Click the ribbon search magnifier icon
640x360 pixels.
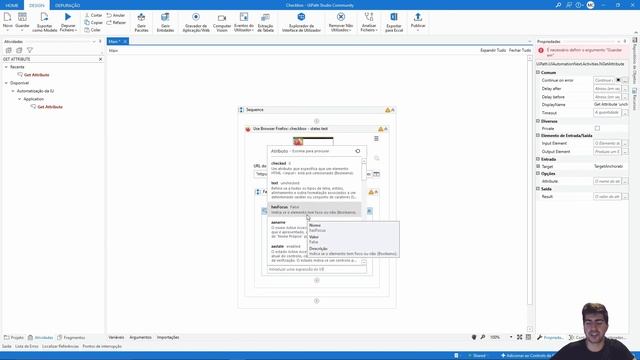[x=558, y=5]
